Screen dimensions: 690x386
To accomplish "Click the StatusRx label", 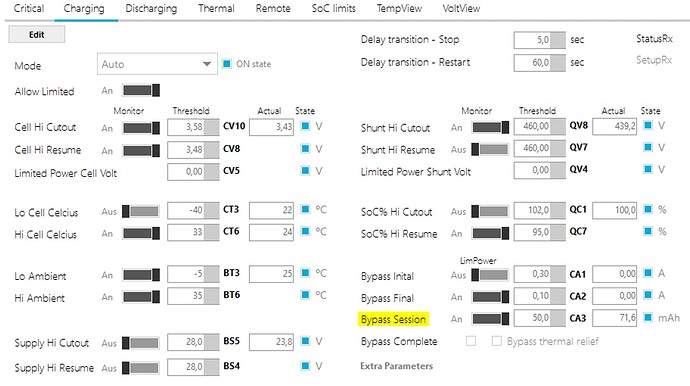I will pos(654,39).
